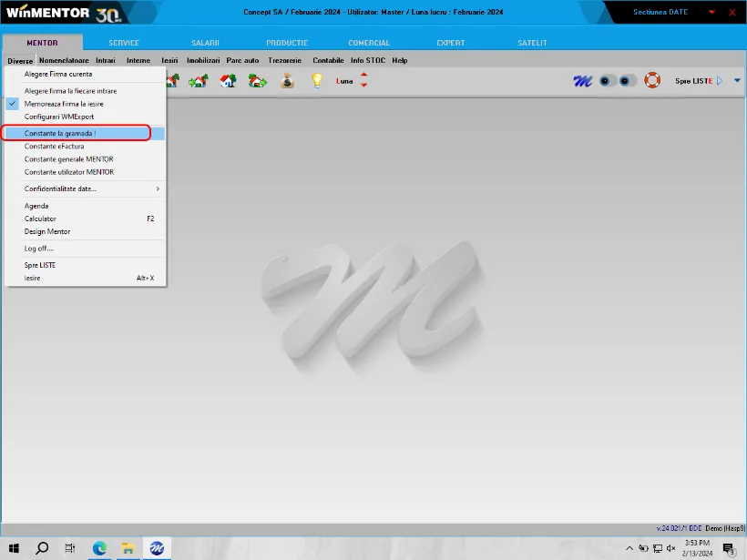Open the red Sectiunea DATE dropdown arrow
Image resolution: width=747 pixels, height=560 pixels.
(x=711, y=12)
